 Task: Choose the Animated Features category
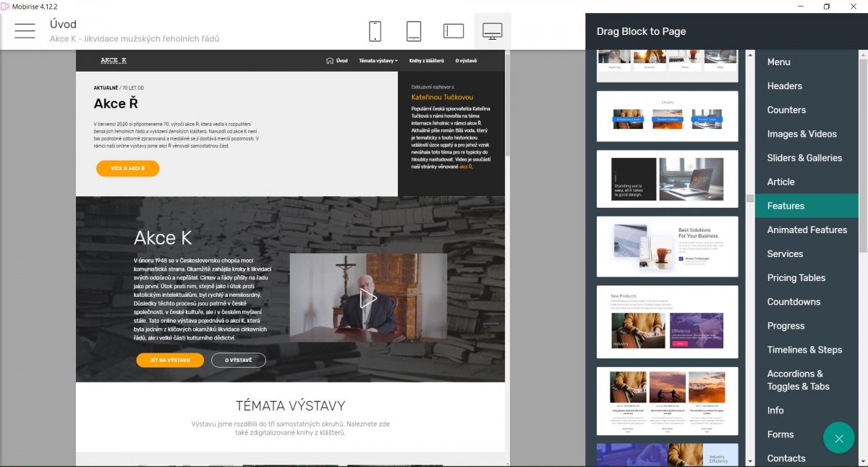807,230
